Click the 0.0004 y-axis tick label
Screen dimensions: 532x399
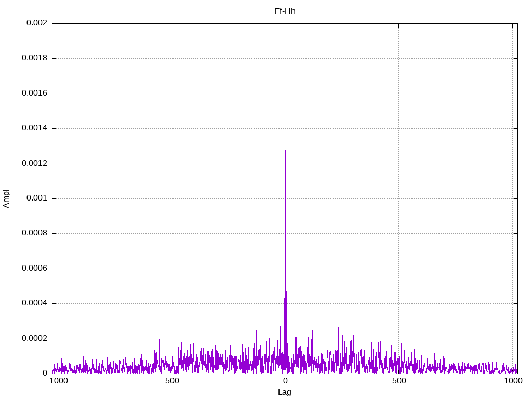point(34,303)
